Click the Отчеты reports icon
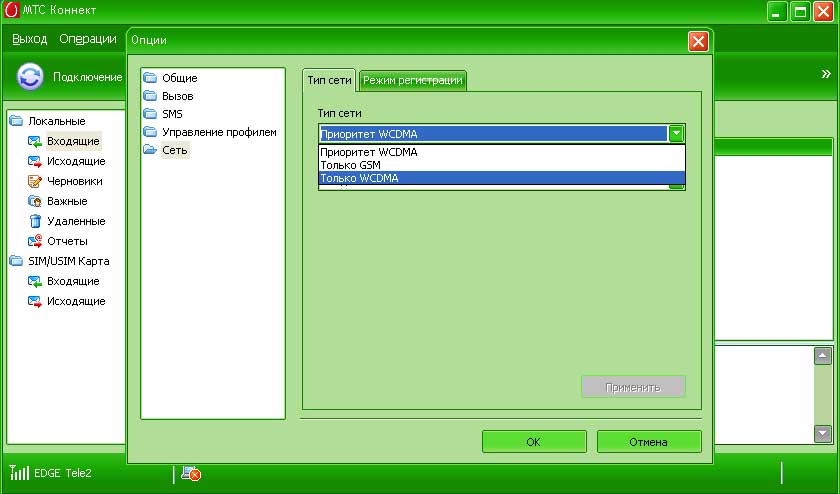This screenshot has height=494, width=840. (x=35, y=241)
